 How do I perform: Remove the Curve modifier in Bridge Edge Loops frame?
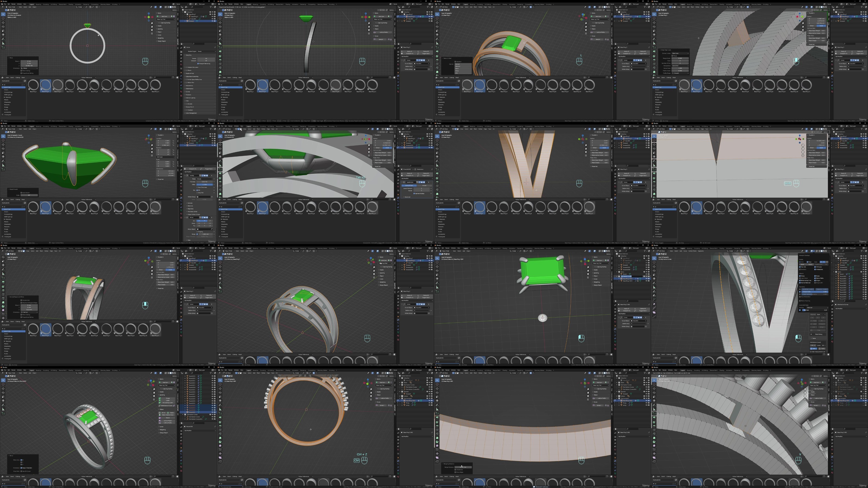pyautogui.click(x=863, y=60)
